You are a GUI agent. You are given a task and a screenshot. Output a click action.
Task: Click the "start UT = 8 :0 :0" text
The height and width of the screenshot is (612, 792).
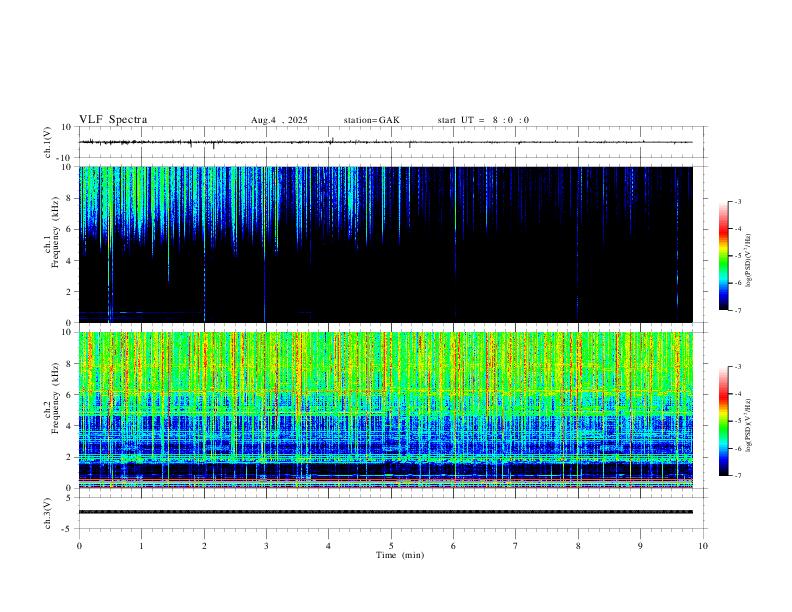pyautogui.click(x=483, y=120)
